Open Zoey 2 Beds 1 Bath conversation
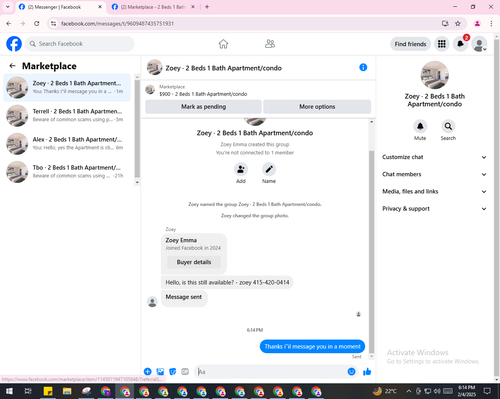This screenshot has width=500, height=399. coord(67,87)
